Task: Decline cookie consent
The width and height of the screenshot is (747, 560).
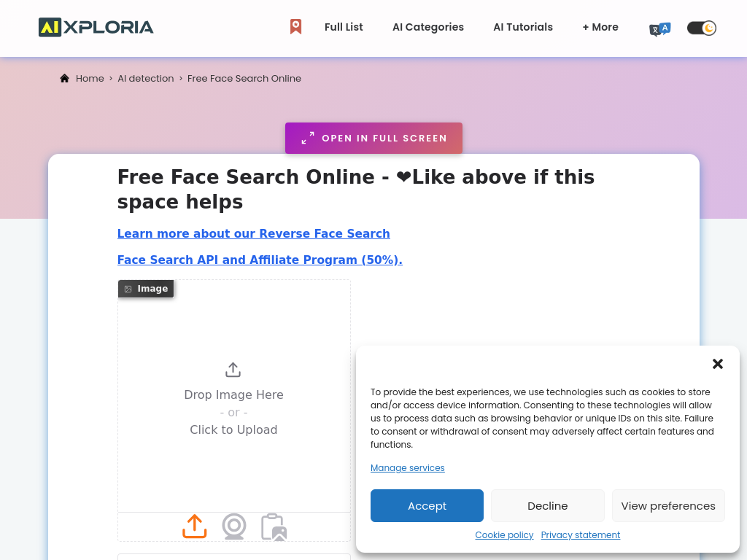Action: click(548, 506)
